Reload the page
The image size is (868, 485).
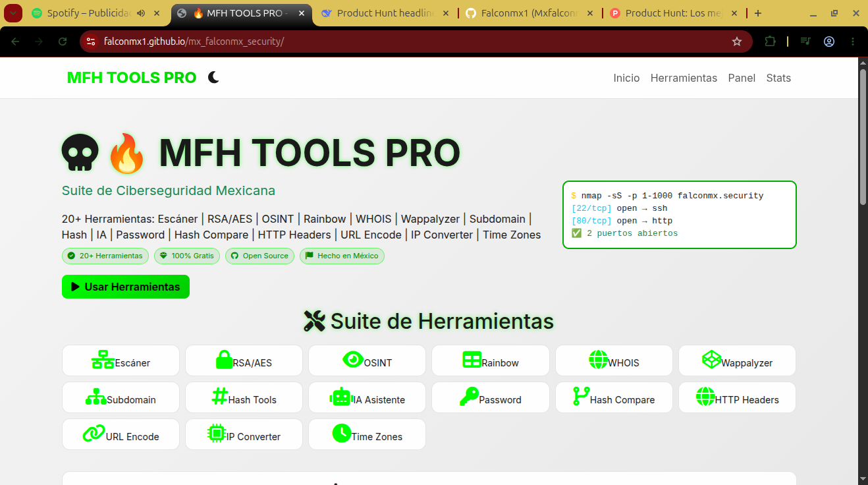pos(63,42)
